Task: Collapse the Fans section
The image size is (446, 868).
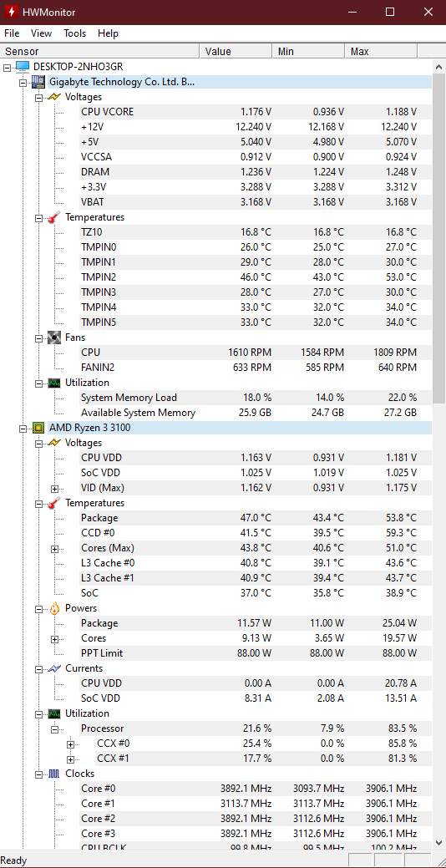Action: coord(38,338)
